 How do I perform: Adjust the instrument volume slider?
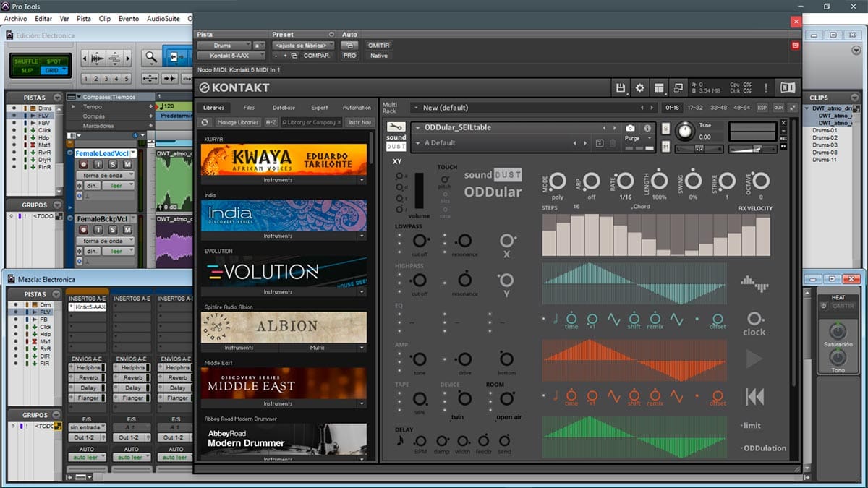(x=753, y=149)
